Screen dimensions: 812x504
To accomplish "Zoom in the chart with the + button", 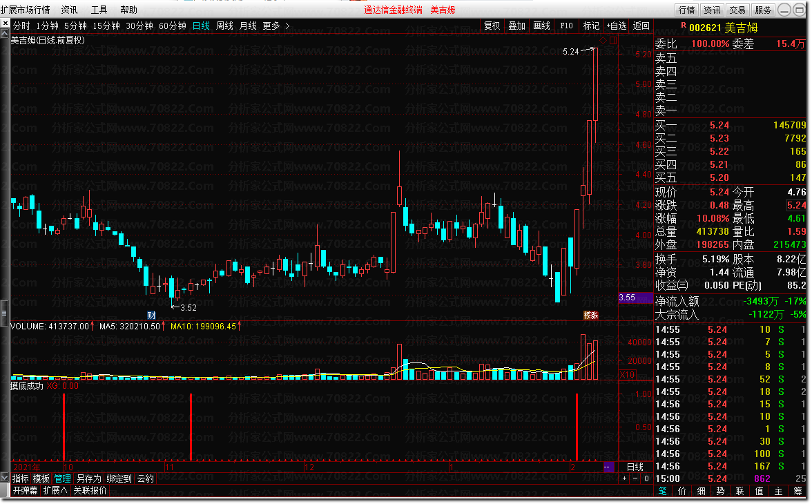I will (x=625, y=478).
